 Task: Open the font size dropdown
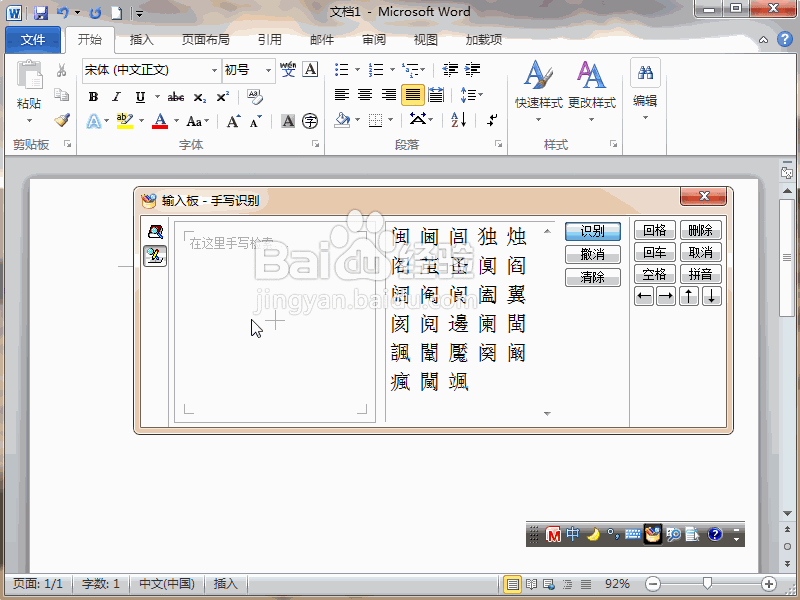[268, 70]
